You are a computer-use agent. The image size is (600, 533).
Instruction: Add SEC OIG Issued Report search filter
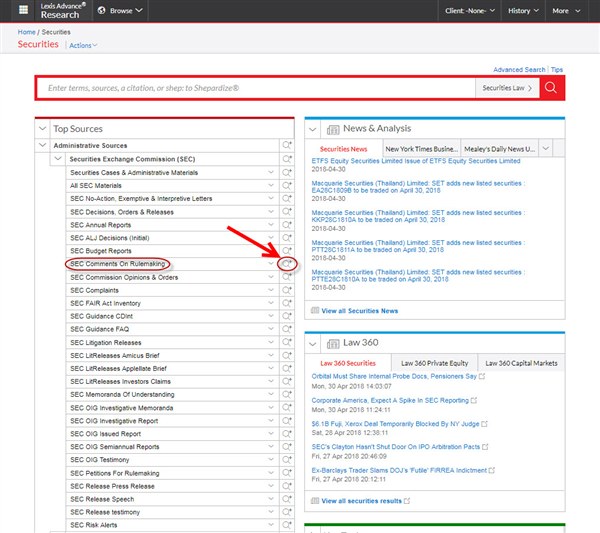pyautogui.click(x=287, y=434)
